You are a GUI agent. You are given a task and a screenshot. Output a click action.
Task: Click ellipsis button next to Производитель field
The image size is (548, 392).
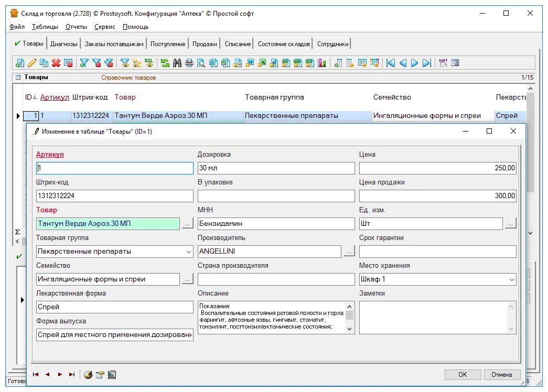point(349,251)
